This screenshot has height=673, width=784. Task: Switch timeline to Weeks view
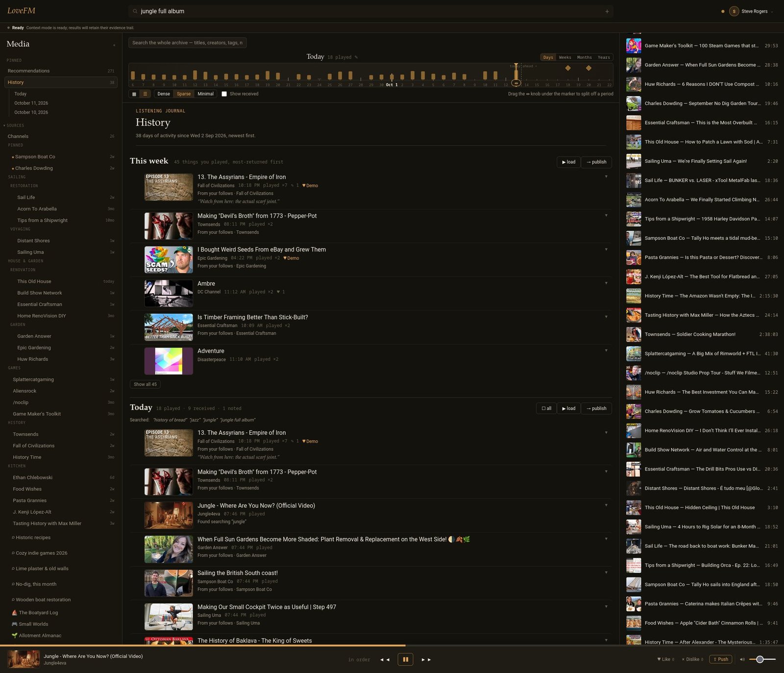pos(565,57)
